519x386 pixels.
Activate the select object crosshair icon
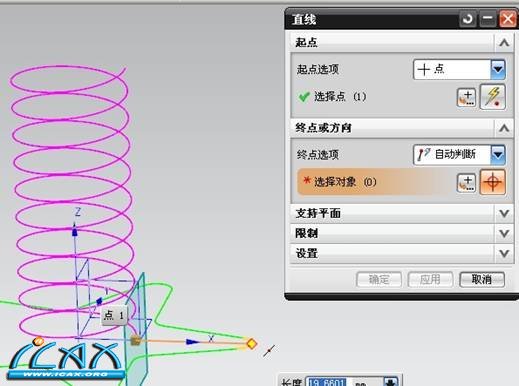tap(493, 182)
